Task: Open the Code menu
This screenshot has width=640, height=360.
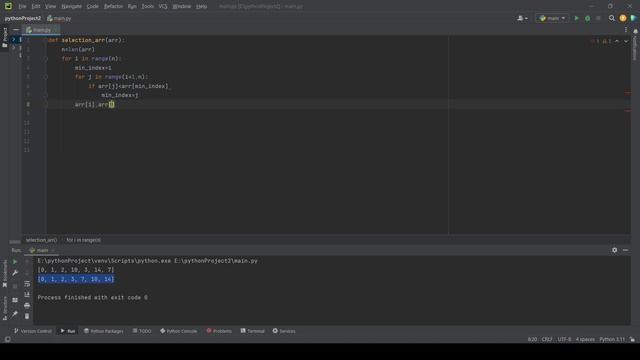Action: pos(93,7)
